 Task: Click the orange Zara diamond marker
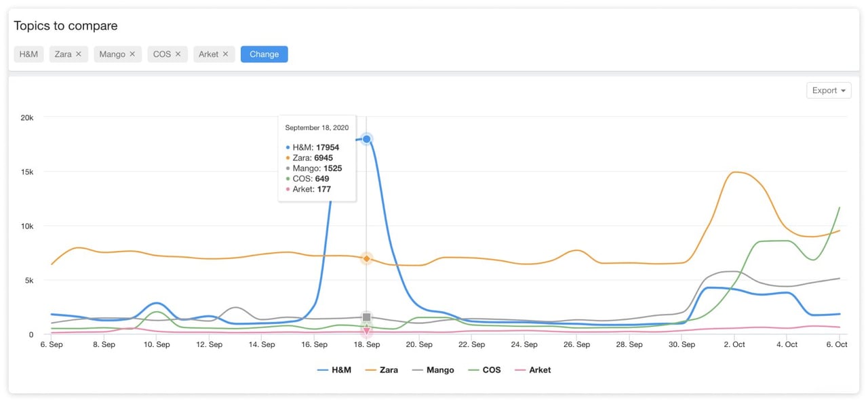(x=367, y=258)
